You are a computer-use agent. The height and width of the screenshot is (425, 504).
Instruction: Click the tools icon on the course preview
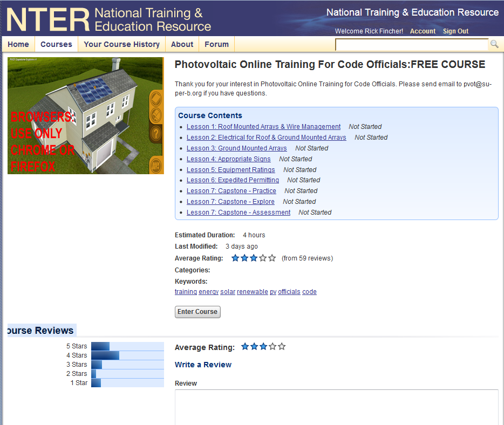[x=155, y=114]
